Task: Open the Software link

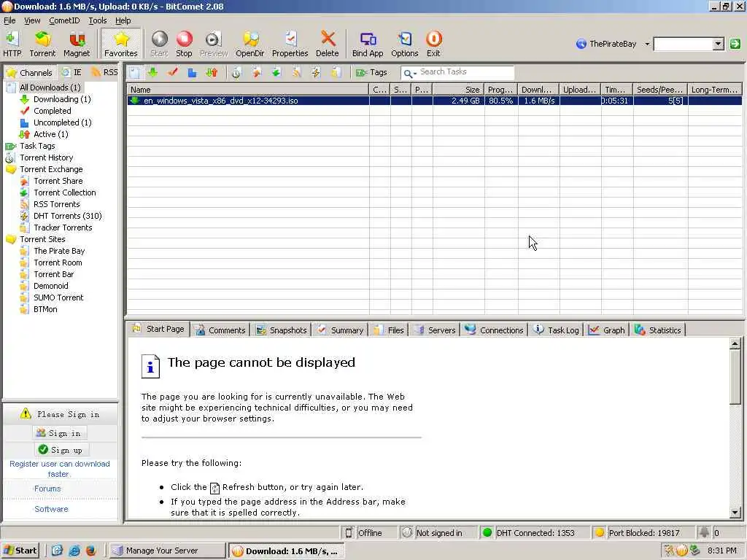Action: pos(51,509)
